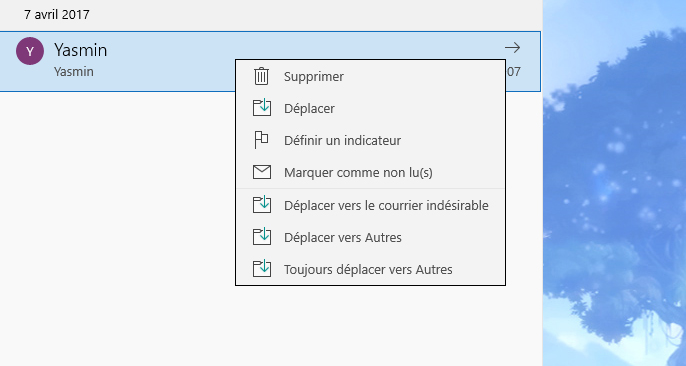
Task: Click the envelope icon for mark as unread
Action: pos(262,172)
